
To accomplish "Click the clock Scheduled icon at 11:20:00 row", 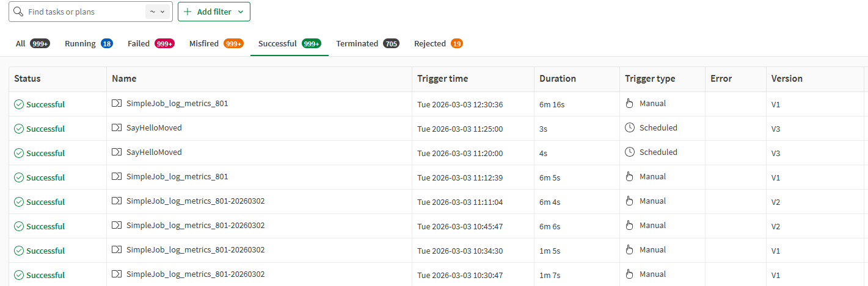I will click(630, 152).
